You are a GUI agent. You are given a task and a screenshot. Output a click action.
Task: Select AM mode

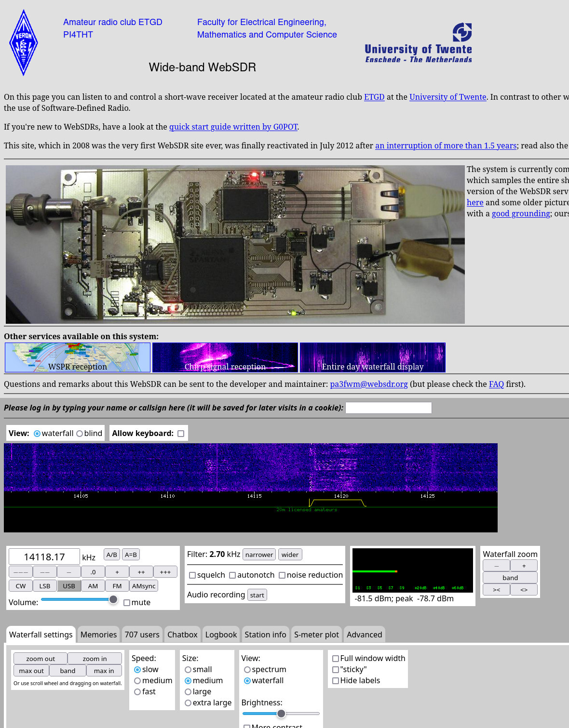pos(93,586)
